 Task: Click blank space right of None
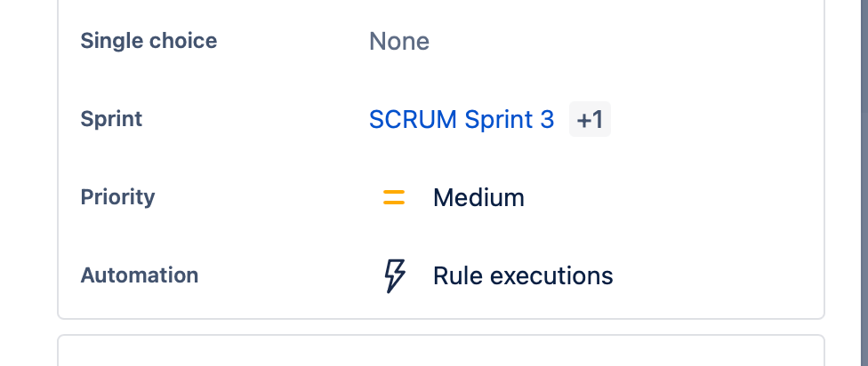(x=620, y=41)
